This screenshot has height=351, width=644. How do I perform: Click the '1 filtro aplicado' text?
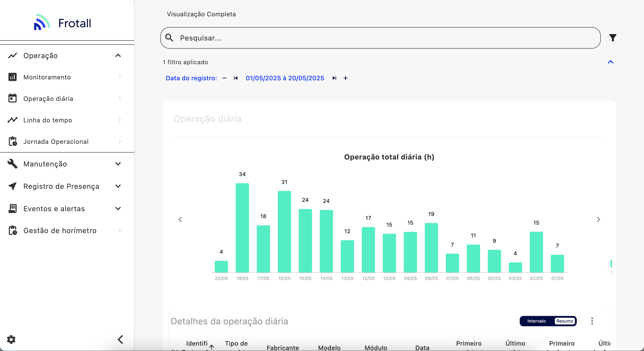click(x=185, y=62)
